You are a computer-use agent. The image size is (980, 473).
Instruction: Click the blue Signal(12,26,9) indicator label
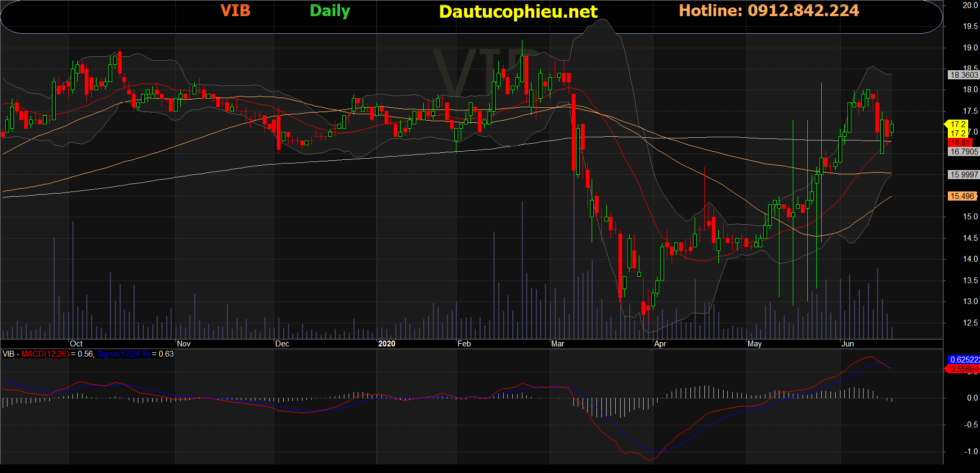pos(123,354)
